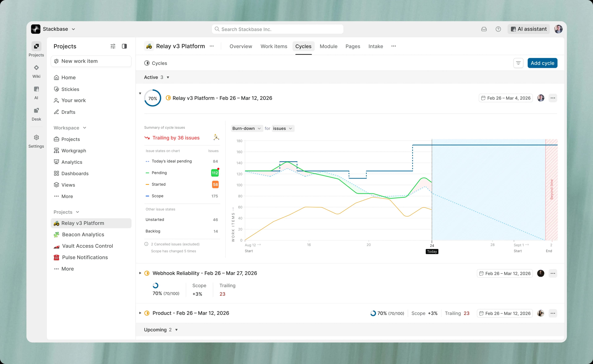
Task: Click the Add cycle button
Action: tap(542, 63)
